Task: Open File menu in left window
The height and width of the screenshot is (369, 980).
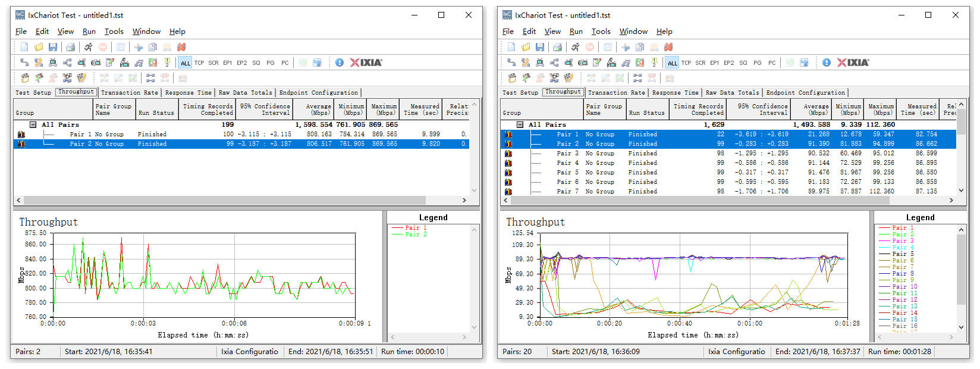Action: pos(21,32)
